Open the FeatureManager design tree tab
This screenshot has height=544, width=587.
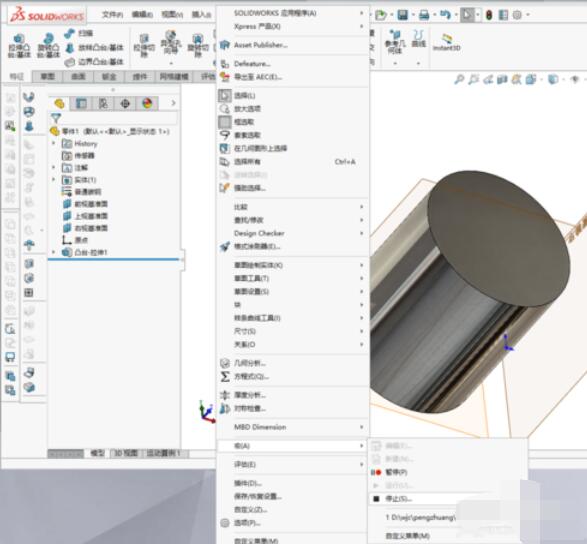click(59, 103)
